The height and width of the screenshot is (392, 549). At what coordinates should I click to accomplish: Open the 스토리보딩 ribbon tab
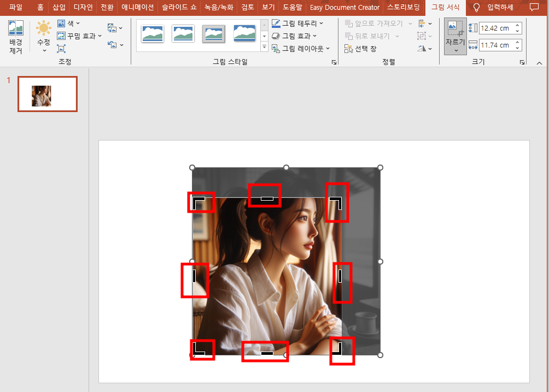point(404,8)
